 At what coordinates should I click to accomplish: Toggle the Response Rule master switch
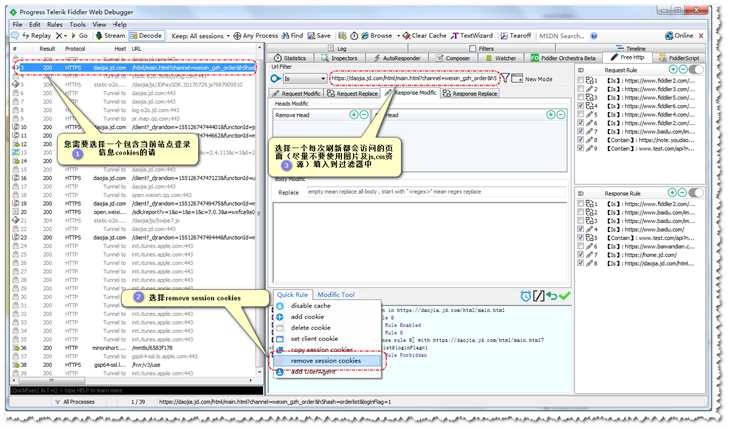point(695,192)
